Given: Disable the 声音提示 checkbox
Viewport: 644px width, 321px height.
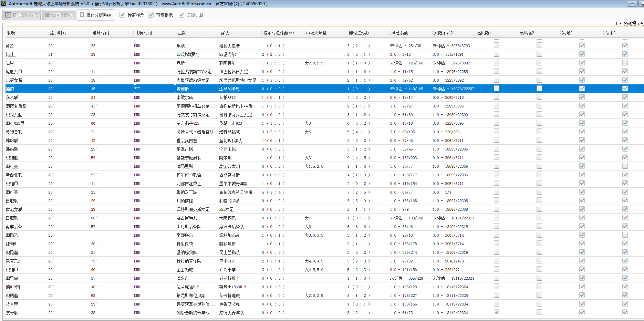Looking at the screenshot, I should 151,15.
